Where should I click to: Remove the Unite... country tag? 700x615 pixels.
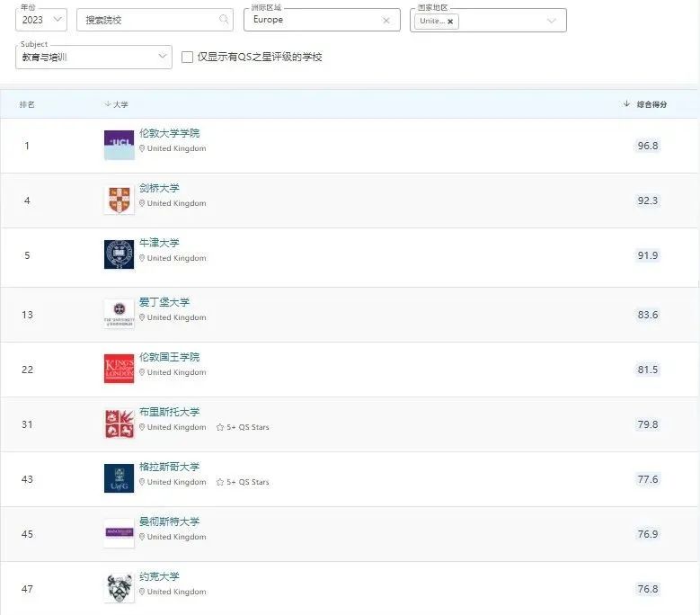(450, 22)
